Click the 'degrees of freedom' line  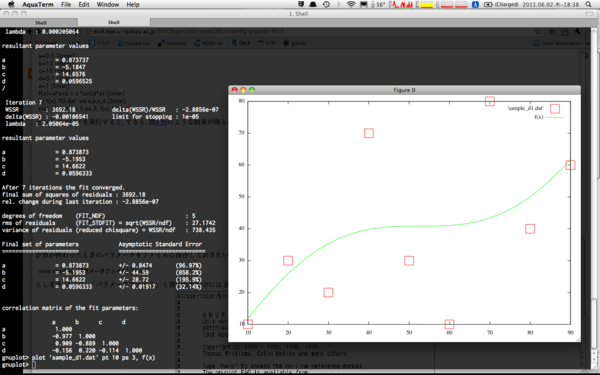pos(98,216)
